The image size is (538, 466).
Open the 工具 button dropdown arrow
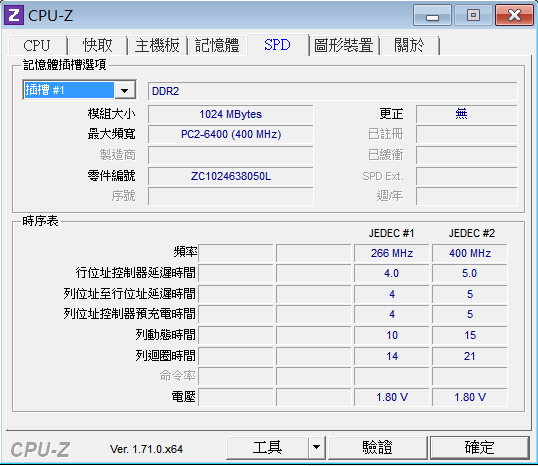316,447
